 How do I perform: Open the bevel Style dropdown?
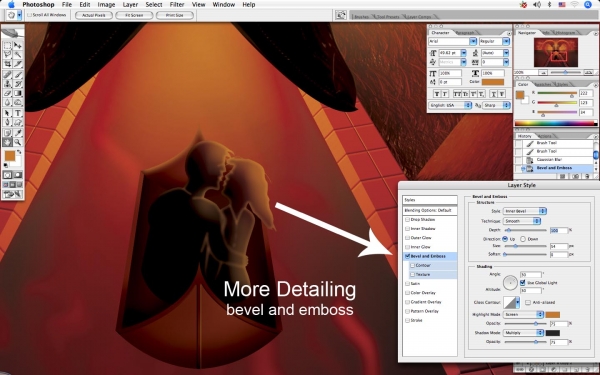pyautogui.click(x=525, y=211)
